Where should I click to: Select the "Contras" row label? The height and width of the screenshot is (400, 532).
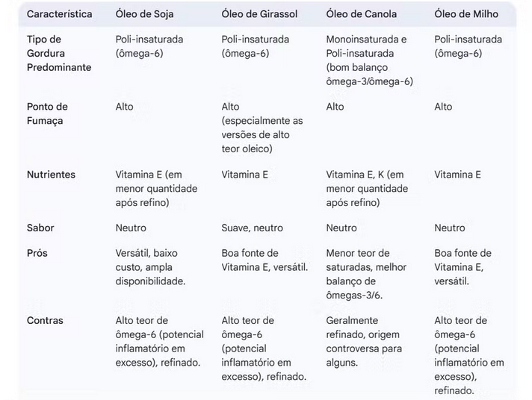click(x=45, y=320)
